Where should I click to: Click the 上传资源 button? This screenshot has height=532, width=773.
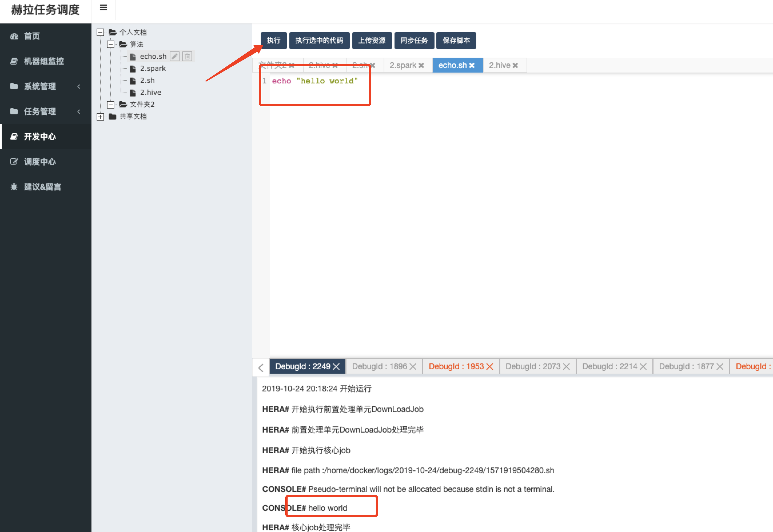(372, 40)
